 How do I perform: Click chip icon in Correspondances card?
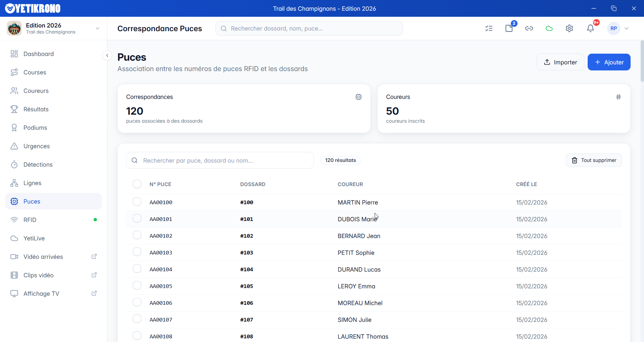pos(358,97)
